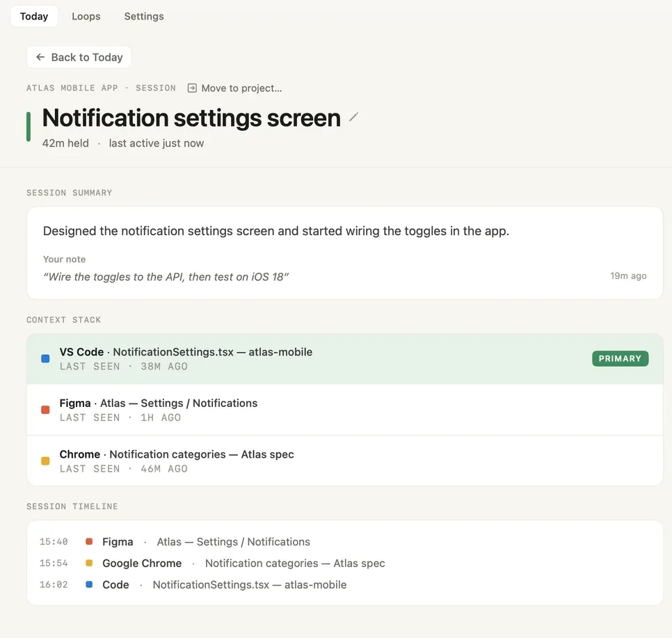672x638 pixels.
Task: Click 'LAST SEEN · 1H AGO' text
Action: point(120,417)
